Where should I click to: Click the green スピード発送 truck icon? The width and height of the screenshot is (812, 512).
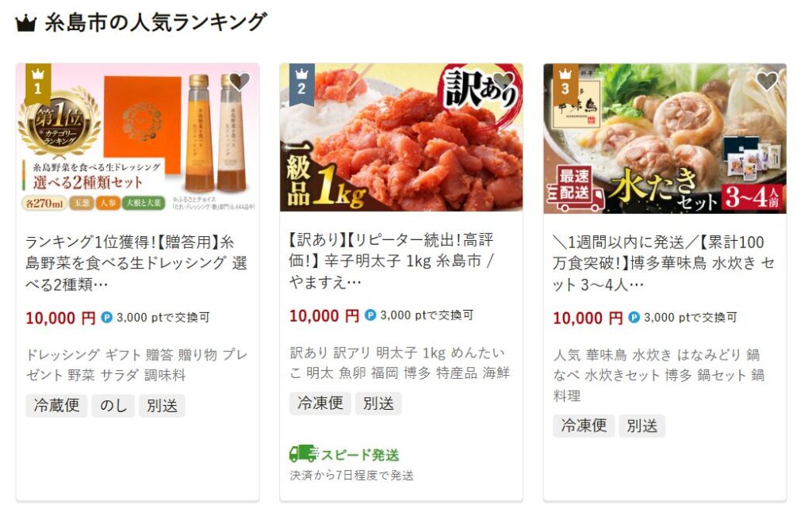pyautogui.click(x=304, y=454)
